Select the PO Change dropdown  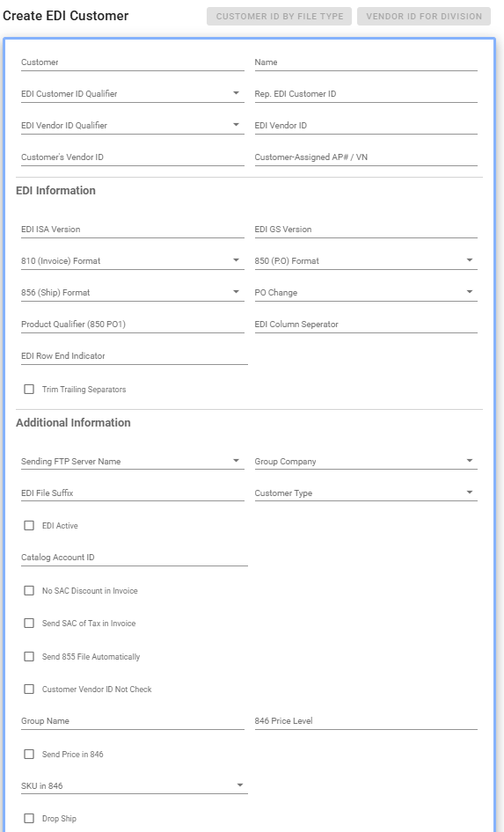[366, 293]
